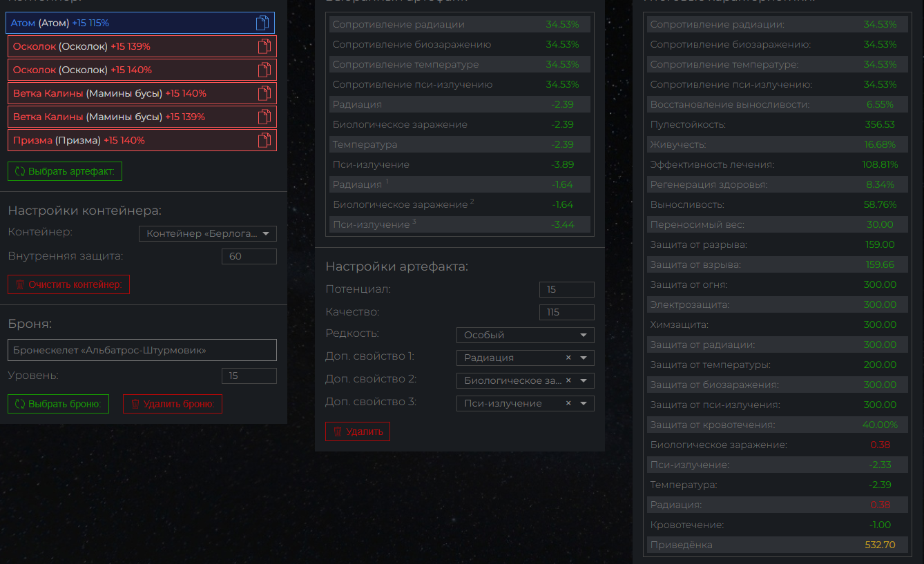Click the Регенерация здоровья value 8.34%

880,185
